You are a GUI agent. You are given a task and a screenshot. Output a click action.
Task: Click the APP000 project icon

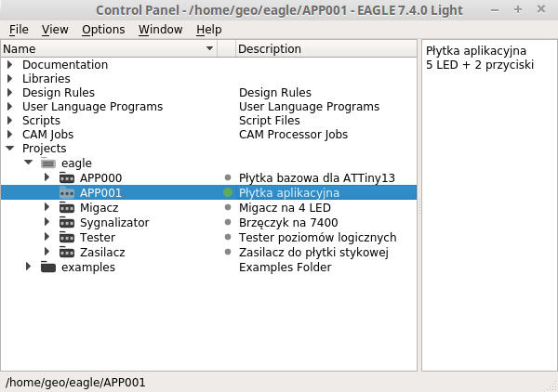point(66,177)
